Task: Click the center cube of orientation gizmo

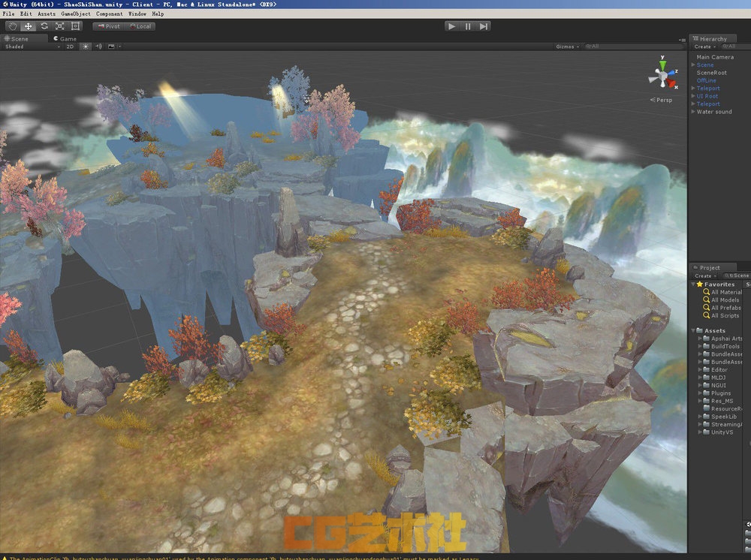Action: coord(662,76)
